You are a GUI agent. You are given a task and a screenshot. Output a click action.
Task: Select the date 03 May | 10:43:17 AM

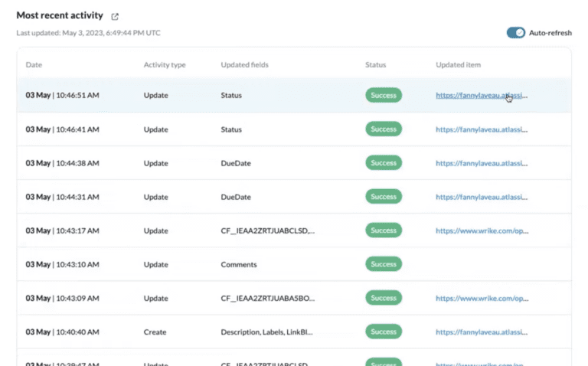point(62,230)
